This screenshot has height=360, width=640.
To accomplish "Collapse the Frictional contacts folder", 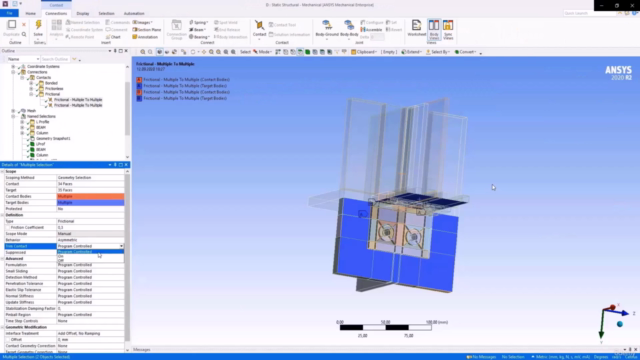I will tap(31, 94).
